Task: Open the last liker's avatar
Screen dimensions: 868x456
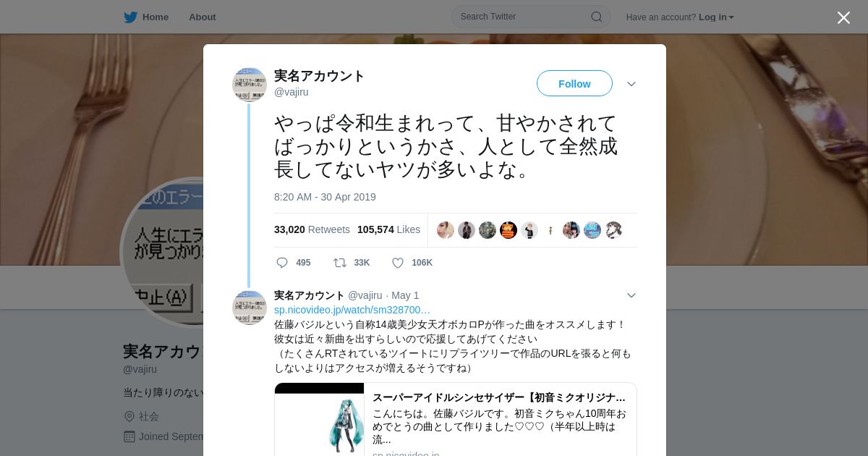Action: click(x=613, y=230)
